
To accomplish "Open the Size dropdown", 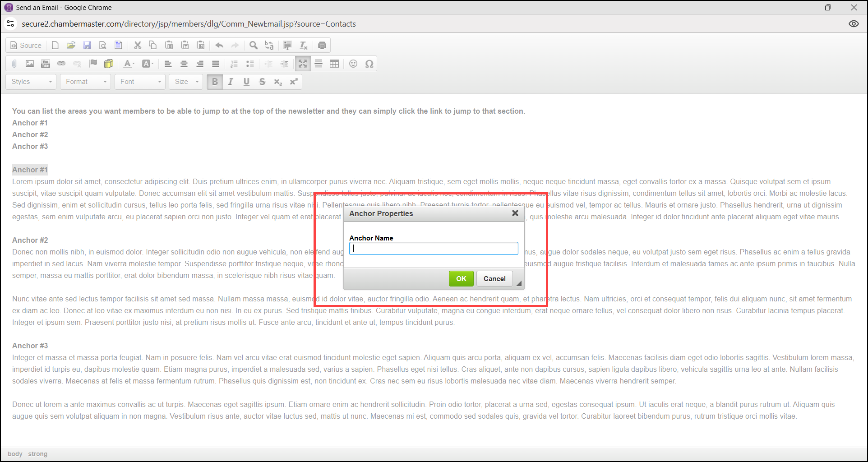I will point(186,82).
